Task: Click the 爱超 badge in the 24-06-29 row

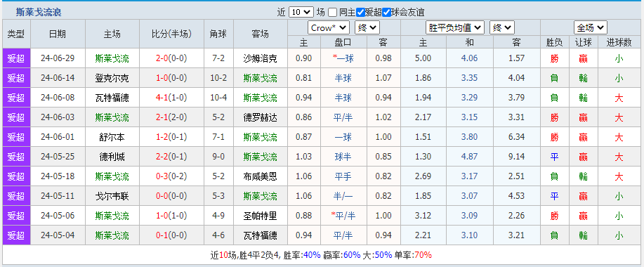Action: point(16,58)
